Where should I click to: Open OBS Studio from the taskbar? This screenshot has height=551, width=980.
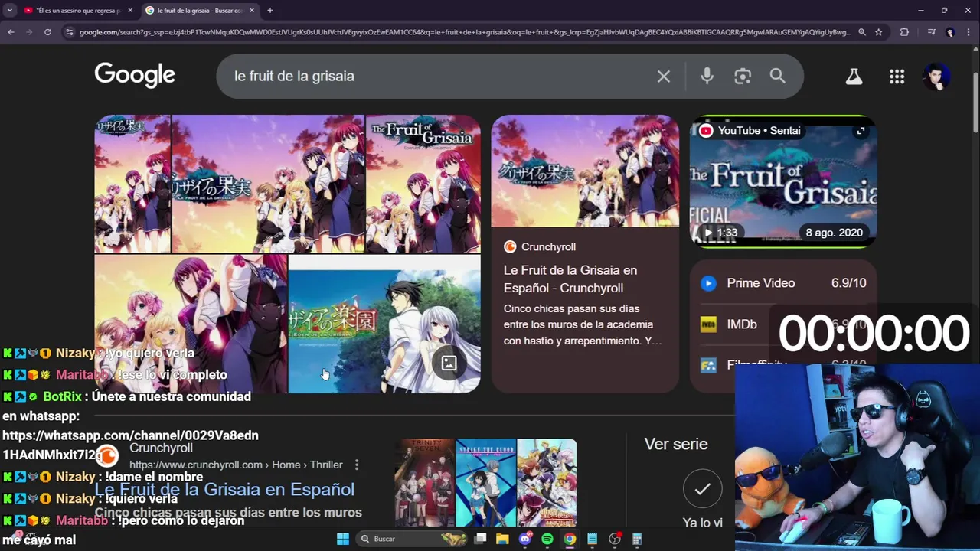pos(615,539)
